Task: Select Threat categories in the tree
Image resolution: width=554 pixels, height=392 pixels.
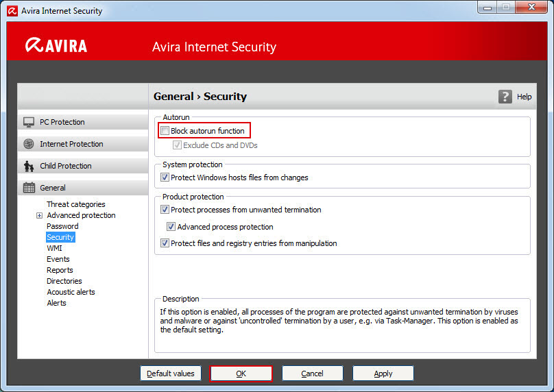Action: click(x=76, y=204)
